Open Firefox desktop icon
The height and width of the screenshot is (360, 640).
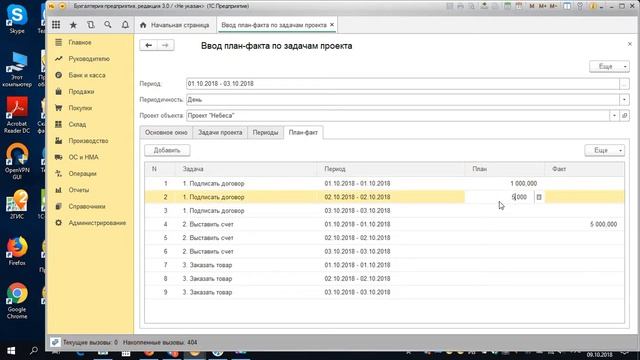[17, 251]
